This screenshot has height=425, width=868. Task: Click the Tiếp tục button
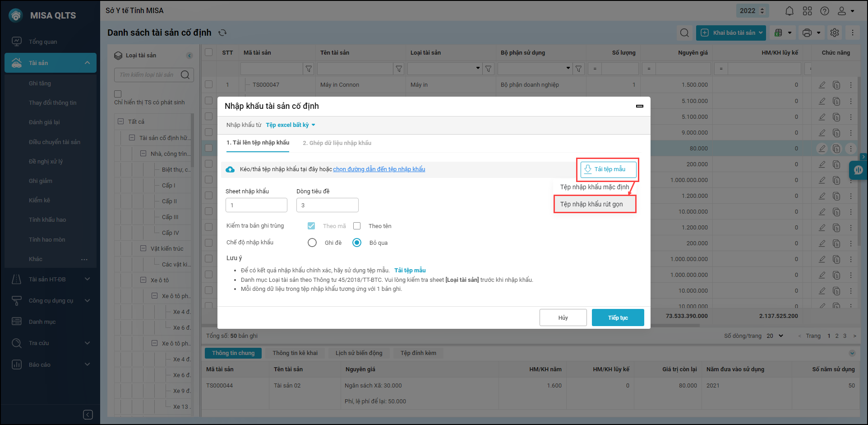(x=618, y=318)
